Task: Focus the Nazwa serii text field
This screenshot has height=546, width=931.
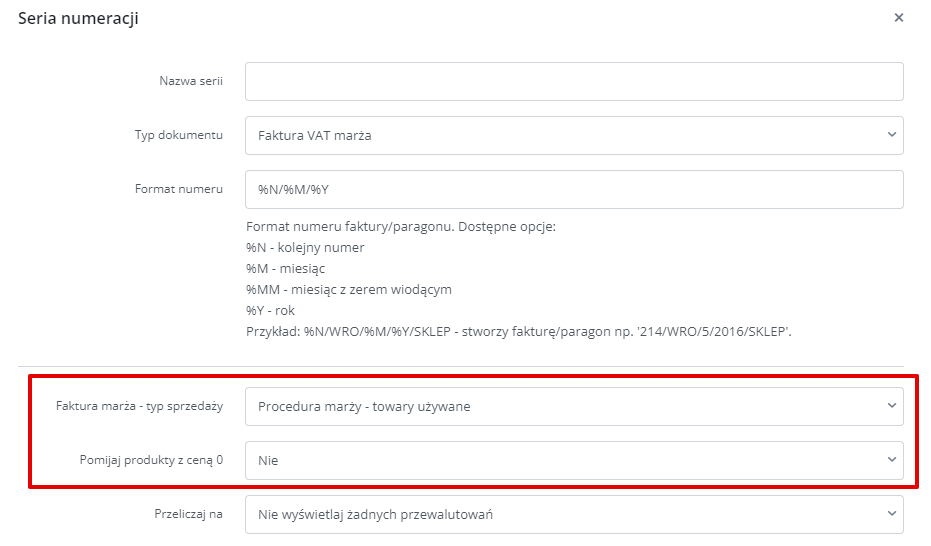Action: pyautogui.click(x=574, y=81)
